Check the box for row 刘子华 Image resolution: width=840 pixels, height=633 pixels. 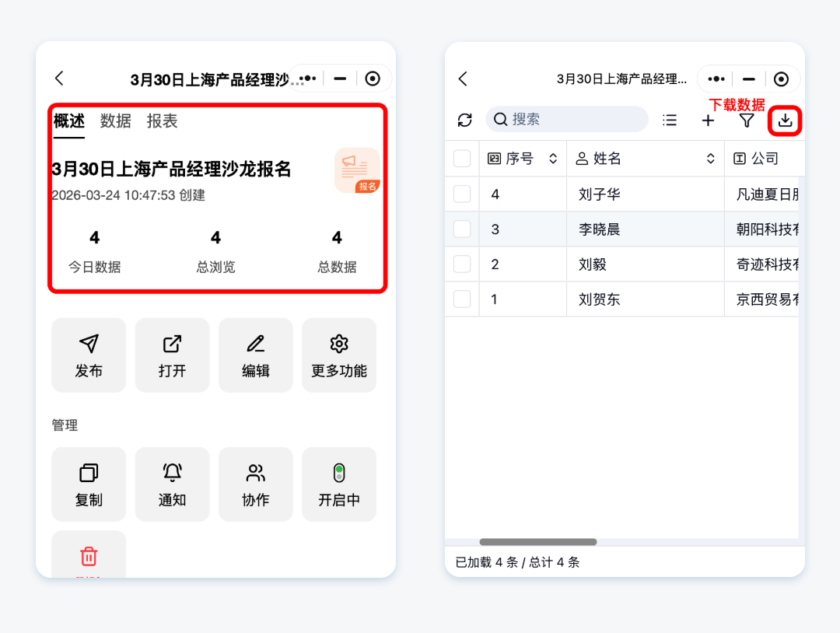click(462, 194)
